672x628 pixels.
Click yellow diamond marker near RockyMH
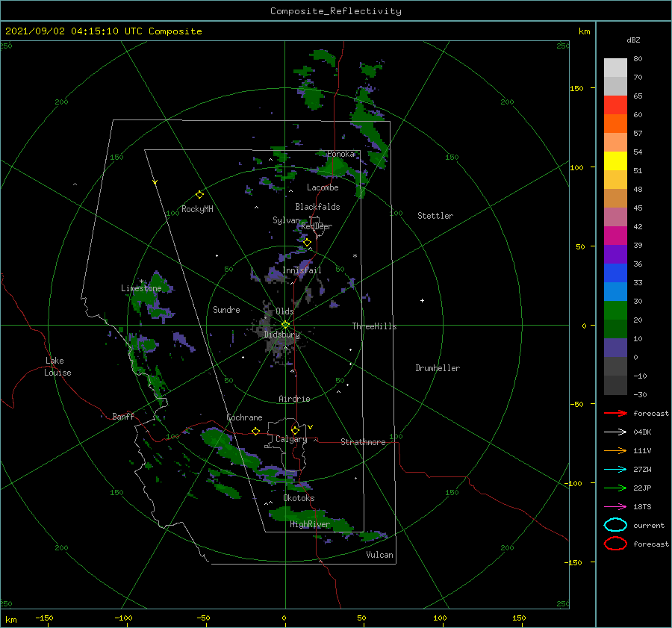[199, 195]
